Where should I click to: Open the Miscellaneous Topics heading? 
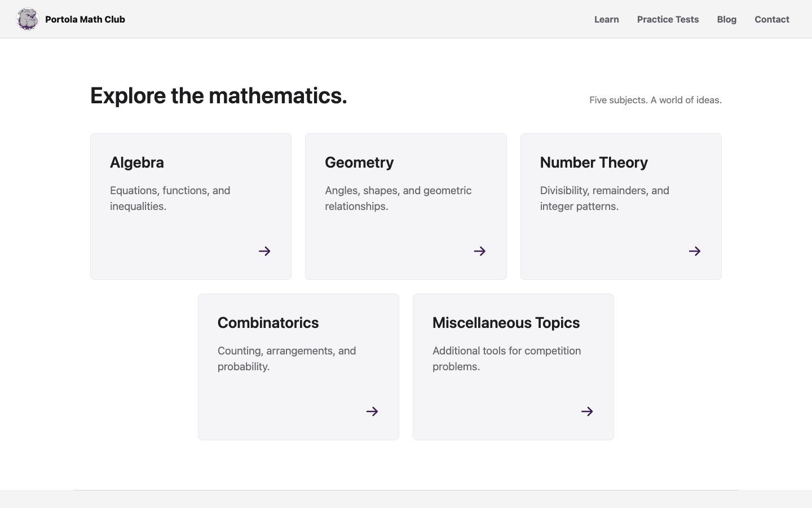pyautogui.click(x=506, y=323)
